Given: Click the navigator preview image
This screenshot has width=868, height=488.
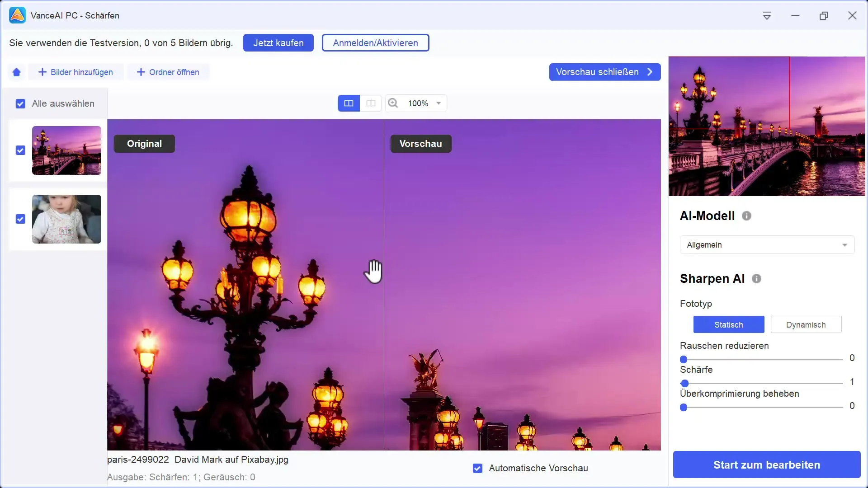Looking at the screenshot, I should 767,126.
